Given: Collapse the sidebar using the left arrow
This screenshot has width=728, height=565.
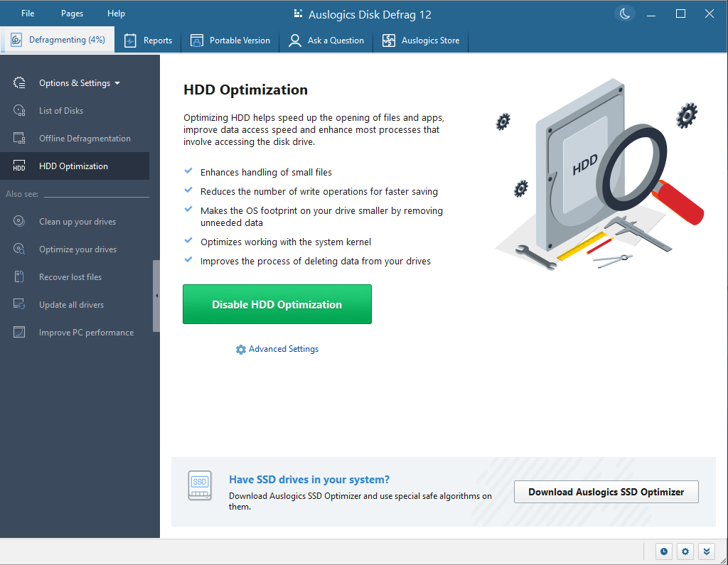Looking at the screenshot, I should (x=156, y=295).
